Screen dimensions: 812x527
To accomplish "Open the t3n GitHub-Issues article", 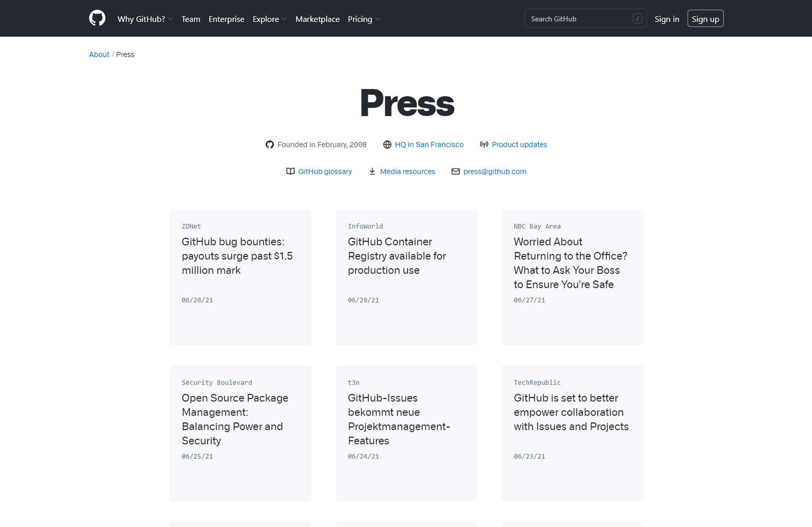I will (x=406, y=433).
